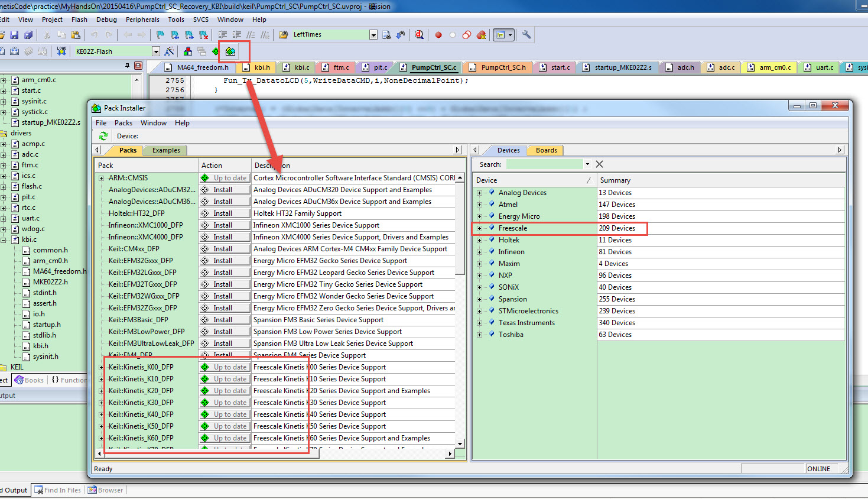Image resolution: width=868 pixels, height=499 pixels.
Task: Click Up to date for Keil::Kinetis_K20_DFP
Action: coord(225,391)
